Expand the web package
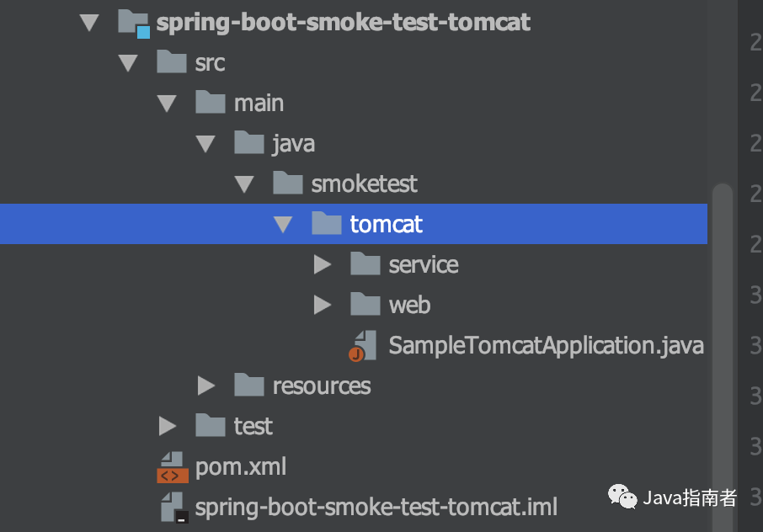This screenshot has width=763, height=532. (322, 305)
